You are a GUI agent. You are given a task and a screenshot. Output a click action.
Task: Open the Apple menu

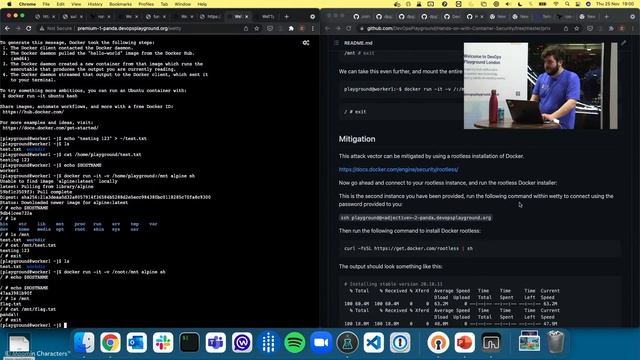[9, 4]
